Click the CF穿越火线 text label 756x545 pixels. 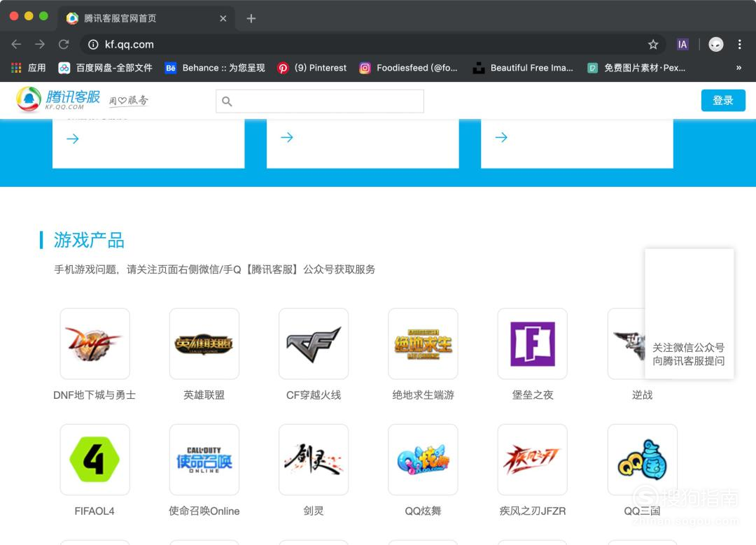314,395
